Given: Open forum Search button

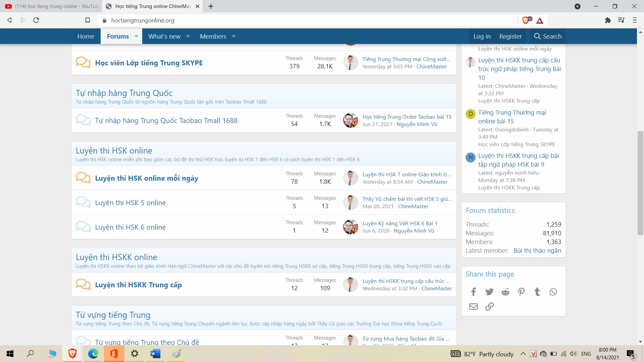Looking at the screenshot, I should point(547,36).
